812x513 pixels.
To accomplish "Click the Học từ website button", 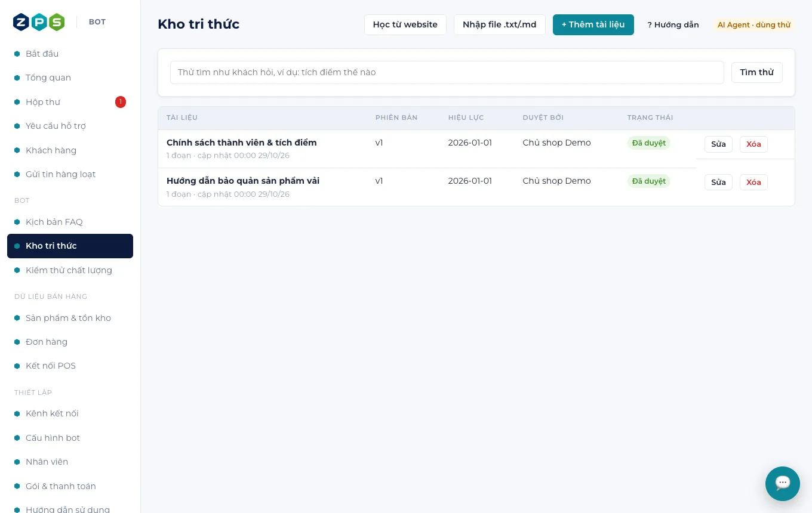I will (x=405, y=24).
